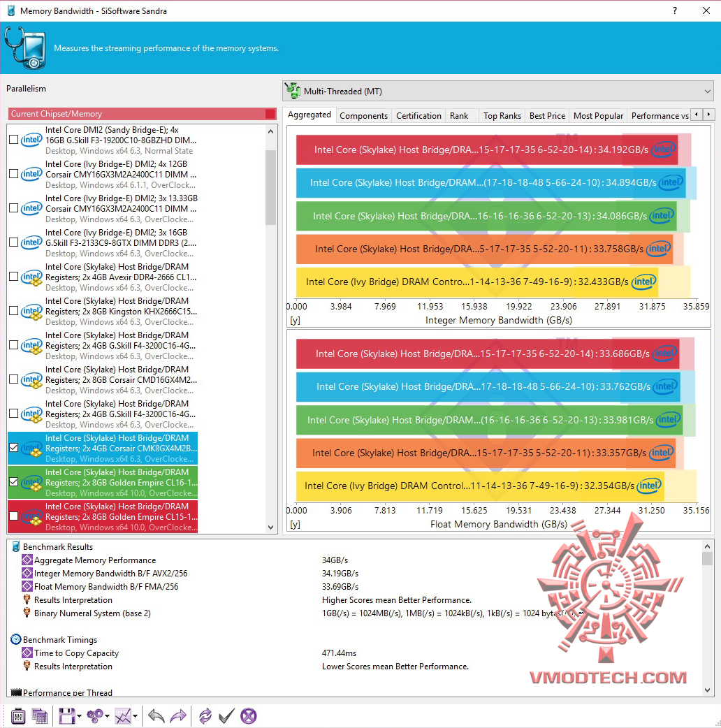The image size is (721, 728).
Task: Select the red Golden Empire CL15 list entry
Action: pyautogui.click(x=103, y=517)
